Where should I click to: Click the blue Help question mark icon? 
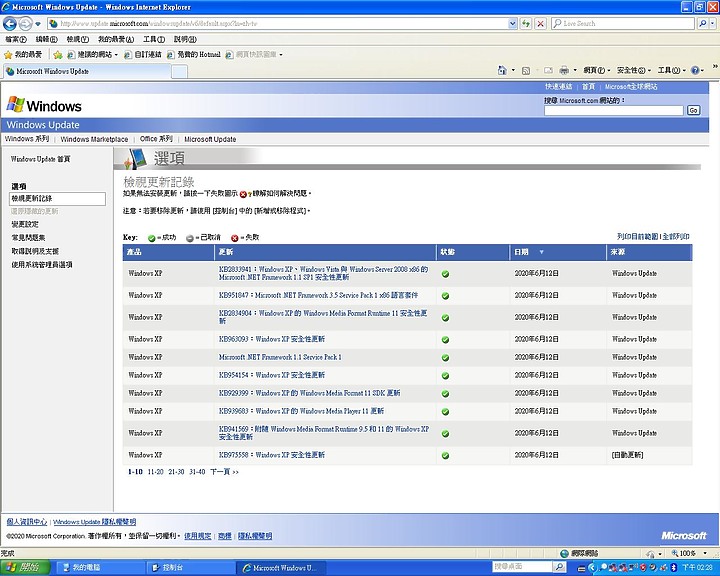click(x=695, y=70)
